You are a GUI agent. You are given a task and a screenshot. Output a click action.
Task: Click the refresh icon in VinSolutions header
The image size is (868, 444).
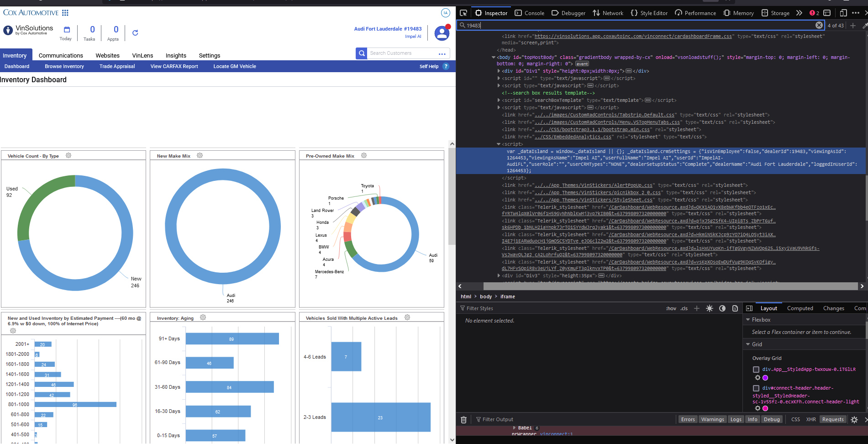(x=135, y=32)
